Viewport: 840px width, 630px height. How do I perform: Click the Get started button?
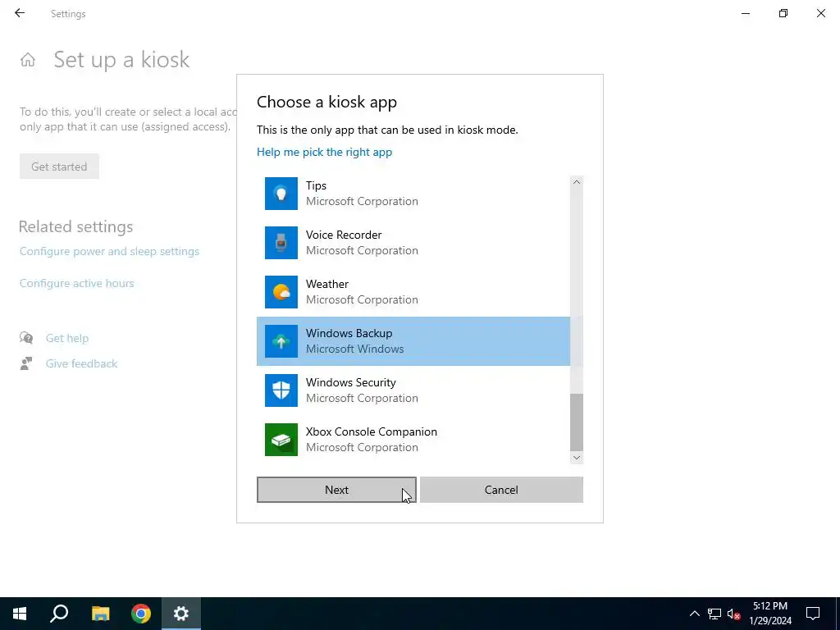click(x=59, y=167)
